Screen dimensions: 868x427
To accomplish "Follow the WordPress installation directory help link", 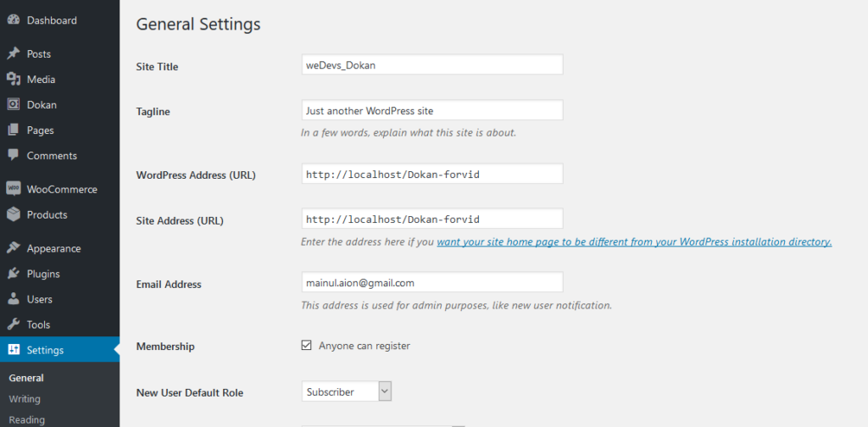I will point(634,242).
